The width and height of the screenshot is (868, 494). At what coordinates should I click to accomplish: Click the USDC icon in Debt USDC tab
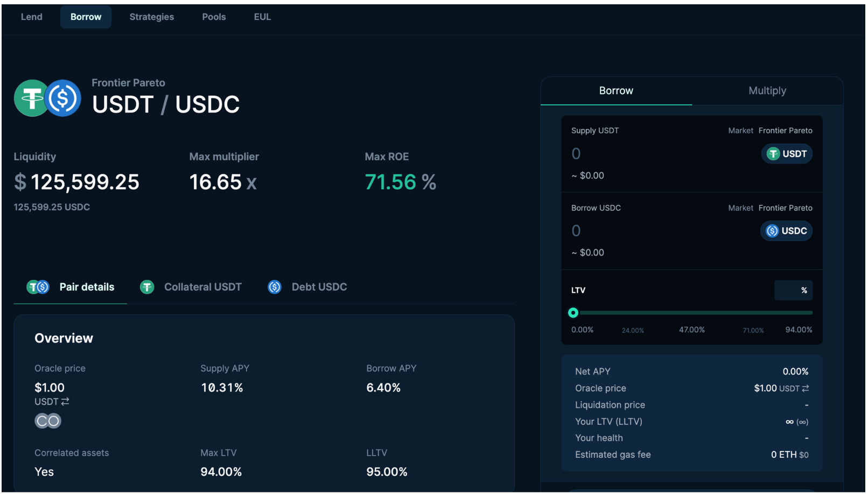[x=275, y=287]
